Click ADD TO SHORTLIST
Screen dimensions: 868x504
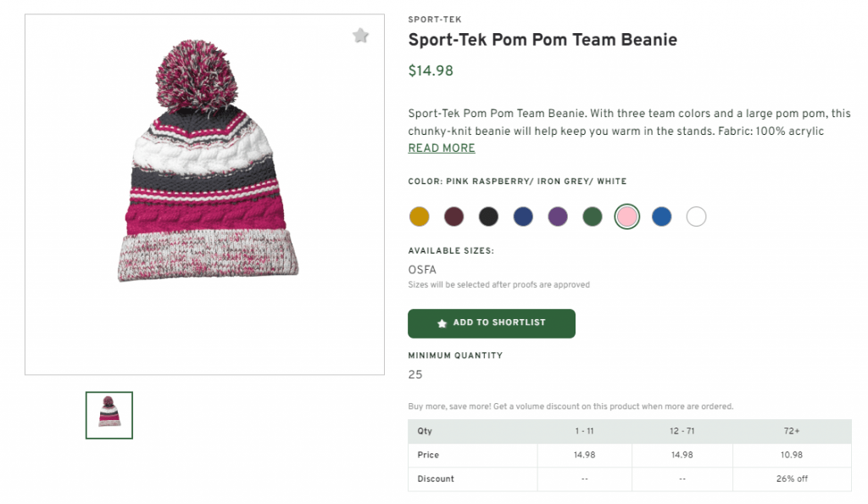[x=492, y=323]
